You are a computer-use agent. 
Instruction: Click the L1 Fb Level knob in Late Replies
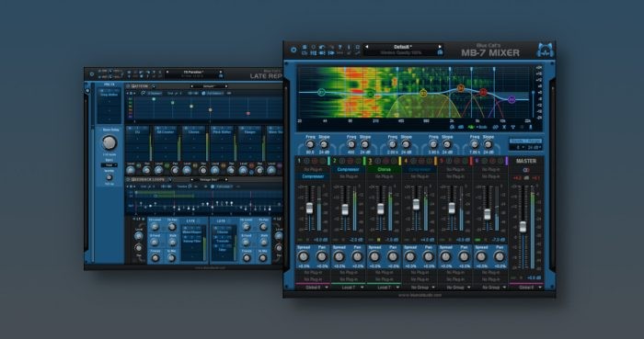coord(155,227)
